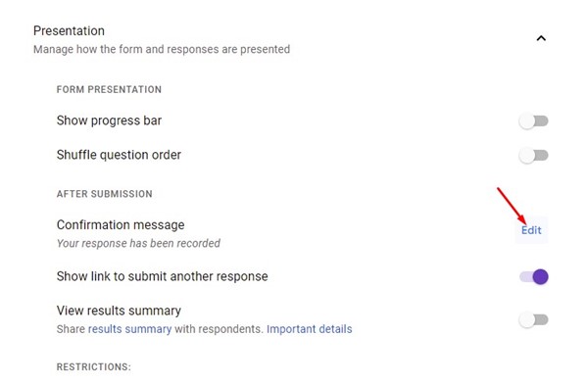The image size is (588, 385).
Task: Click the 'with respondents.' description text
Action: click(219, 329)
